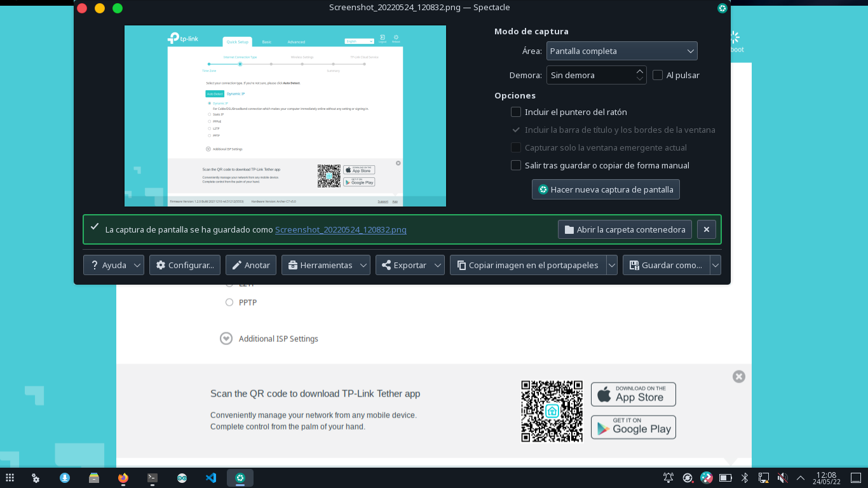Open the Área capture mode dropdown
This screenshot has height=488, width=868.
click(621, 51)
